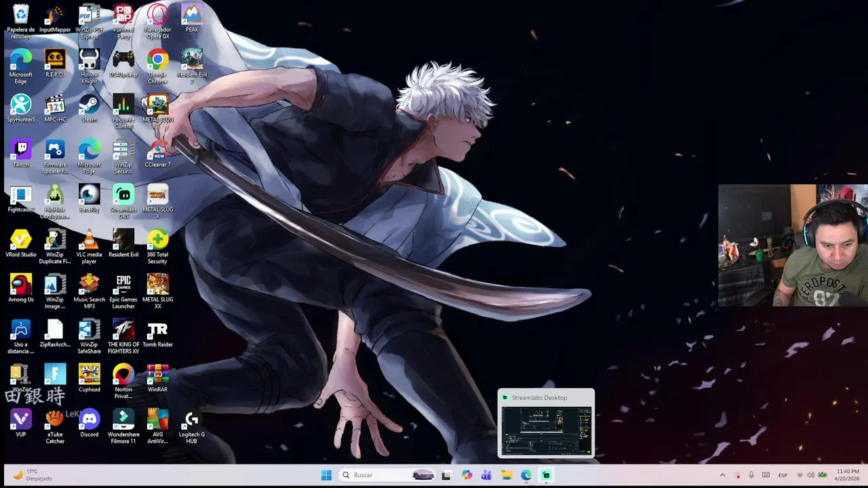The height and width of the screenshot is (488, 868).
Task: Select the METAL SLUG 3 icon
Action: point(157,111)
